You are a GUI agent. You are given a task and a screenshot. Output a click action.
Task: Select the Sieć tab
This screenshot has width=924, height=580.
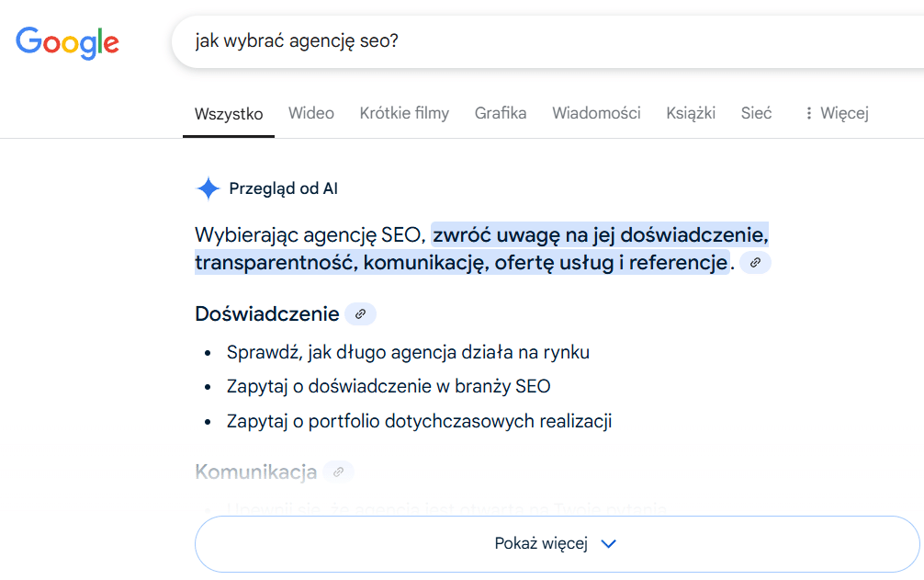tap(756, 114)
